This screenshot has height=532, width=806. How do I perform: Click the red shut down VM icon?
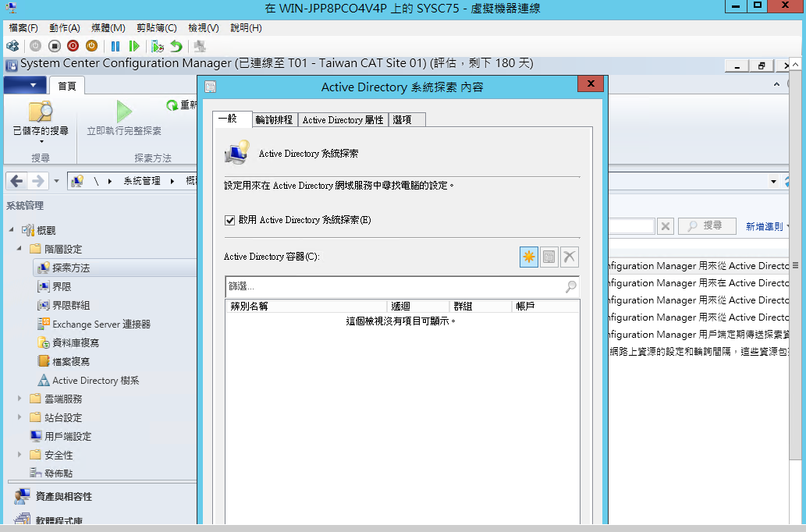coord(73,46)
